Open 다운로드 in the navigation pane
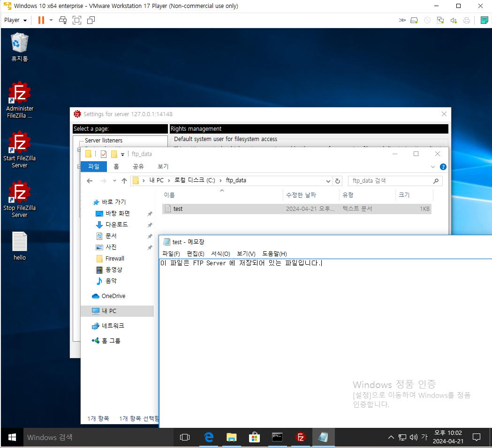Image resolution: width=492 pixels, height=448 pixels. click(x=112, y=225)
